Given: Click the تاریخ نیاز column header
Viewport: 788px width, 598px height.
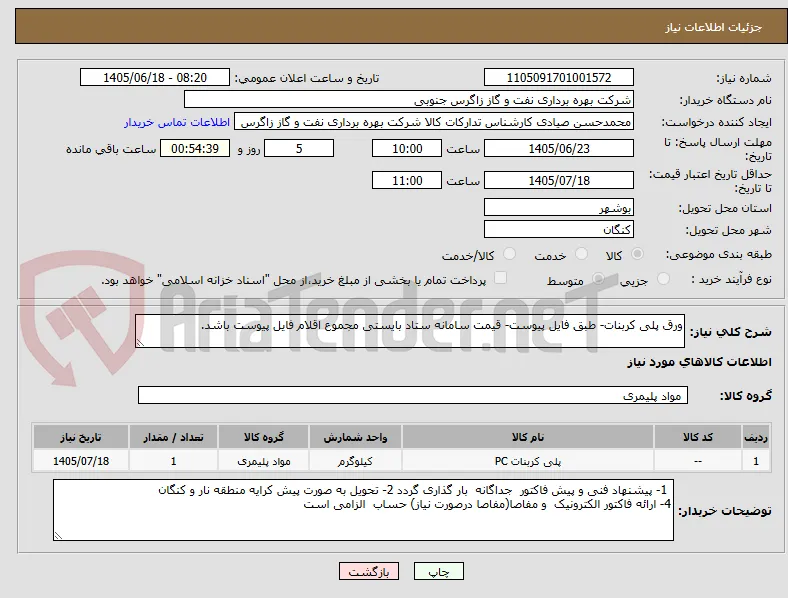Looking at the screenshot, I should (x=81, y=437).
